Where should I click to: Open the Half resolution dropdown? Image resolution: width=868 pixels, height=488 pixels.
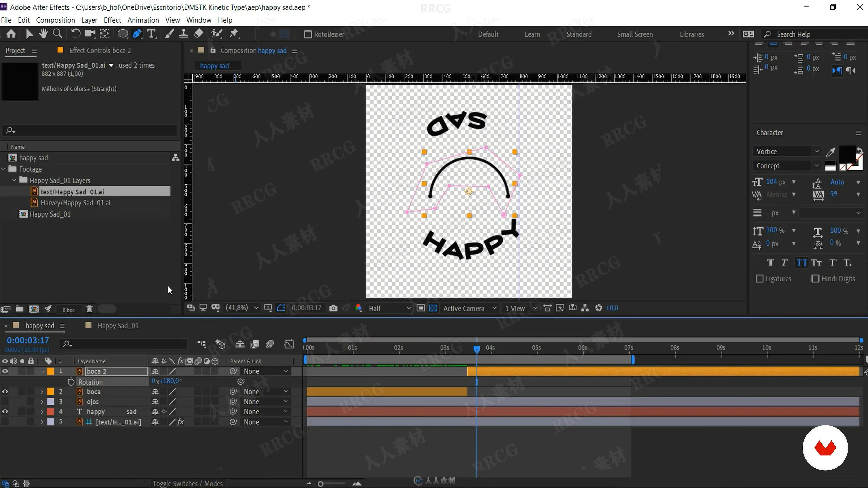click(x=389, y=308)
